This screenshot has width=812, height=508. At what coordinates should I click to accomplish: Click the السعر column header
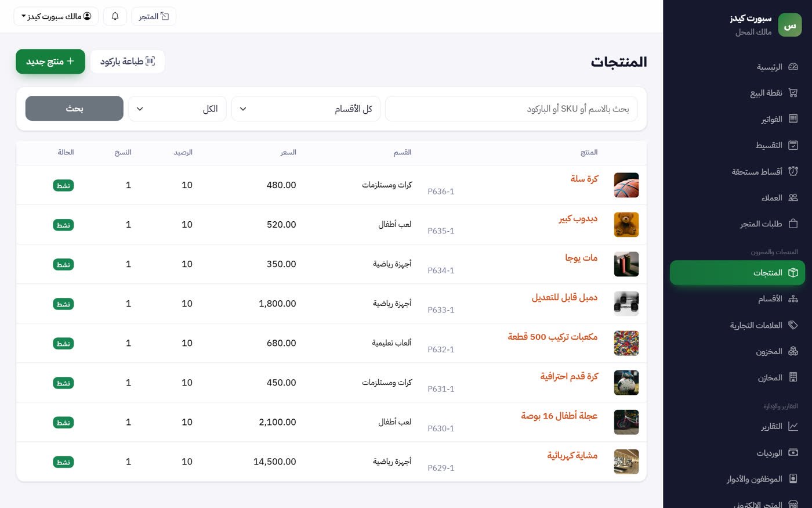coord(288,152)
